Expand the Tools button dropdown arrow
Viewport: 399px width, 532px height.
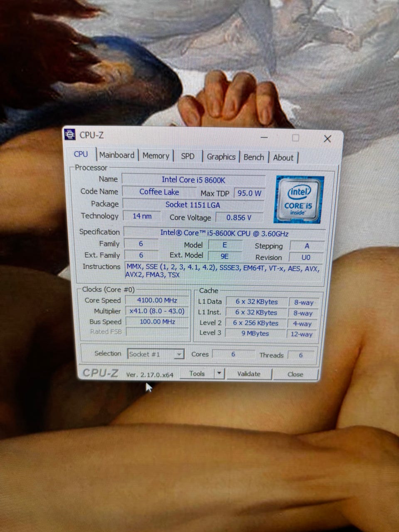(219, 373)
